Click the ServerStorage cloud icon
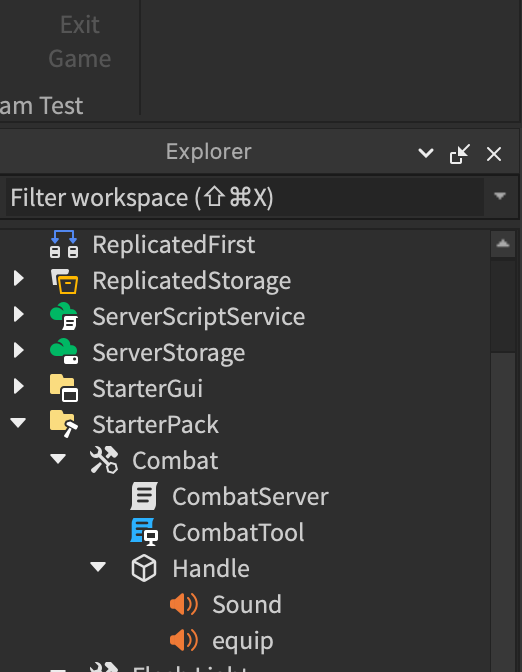Screen dimensions: 522x672 point(64,352)
